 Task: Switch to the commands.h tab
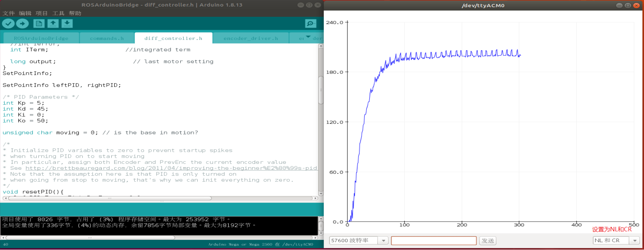point(107,38)
